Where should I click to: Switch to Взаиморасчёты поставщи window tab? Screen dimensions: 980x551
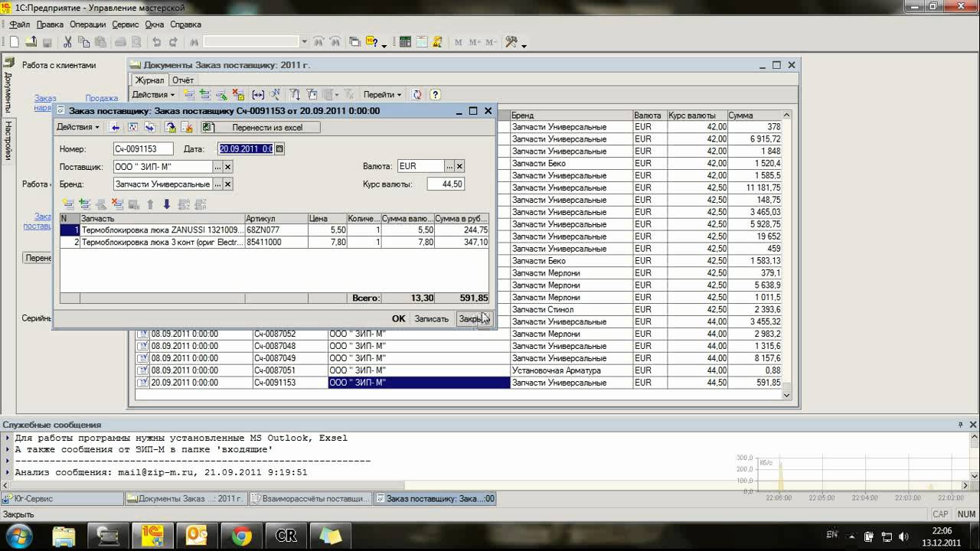pos(310,498)
